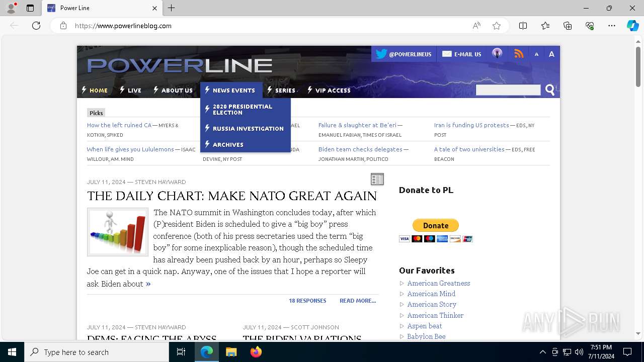Viewport: 644px width, 362px height.
Task: Open American Mind favorite link
Action: click(431, 294)
